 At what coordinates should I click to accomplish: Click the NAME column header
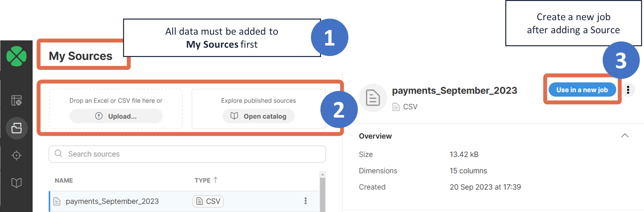(x=64, y=180)
